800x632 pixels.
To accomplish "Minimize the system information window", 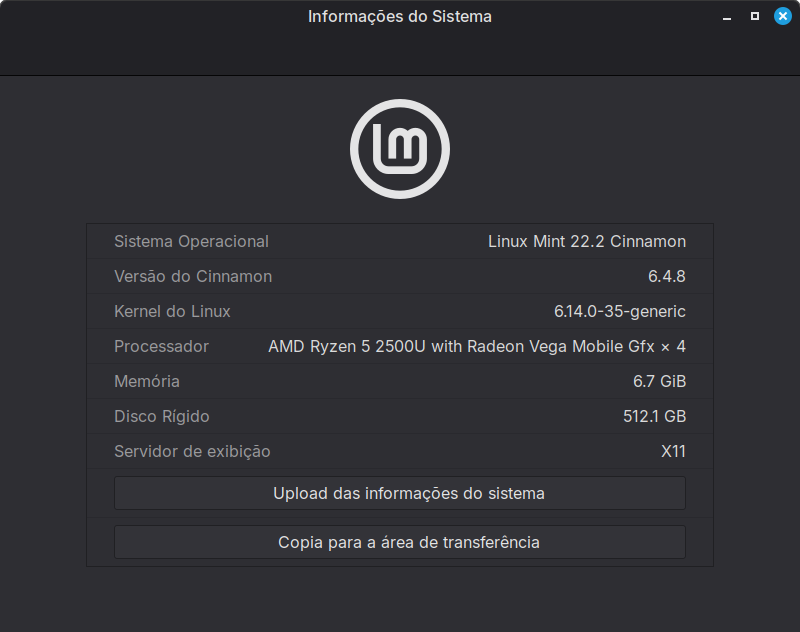I will [729, 17].
